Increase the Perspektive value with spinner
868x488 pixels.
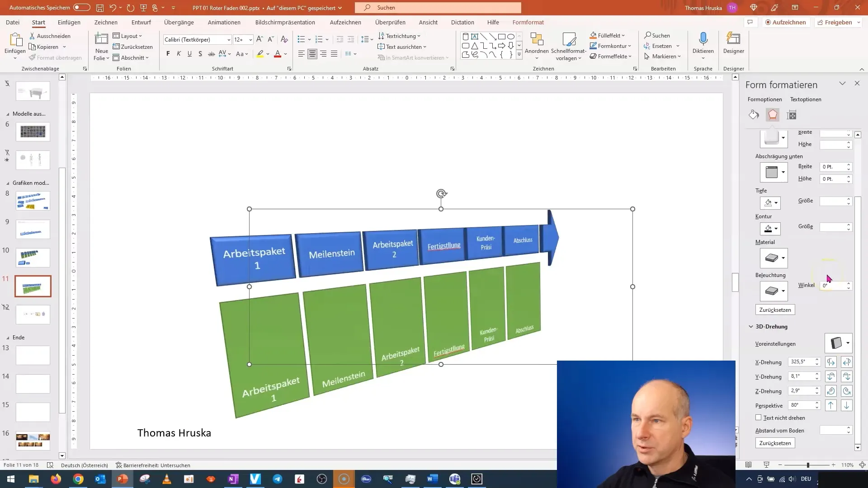pos(817,403)
